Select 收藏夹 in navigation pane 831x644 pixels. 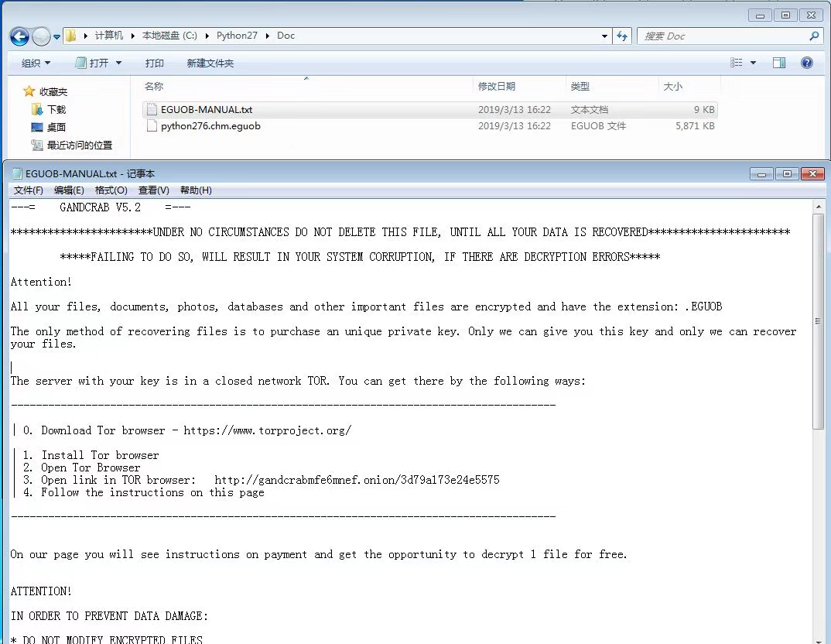(46, 91)
